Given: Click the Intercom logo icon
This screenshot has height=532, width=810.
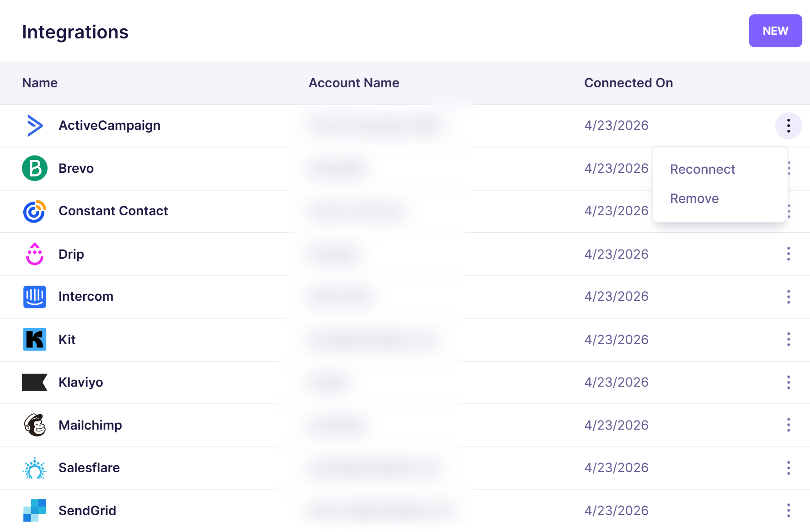Looking at the screenshot, I should tap(35, 297).
